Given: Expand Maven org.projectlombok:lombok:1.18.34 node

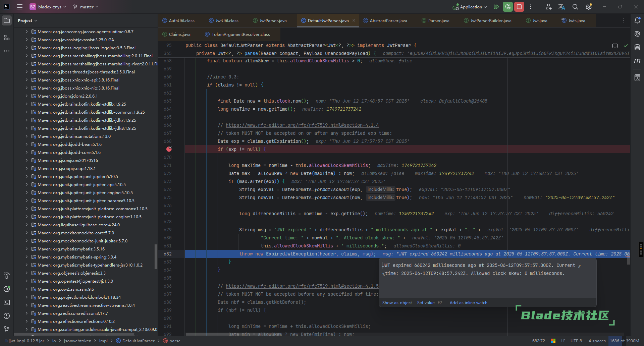Looking at the screenshot, I should (x=26, y=297).
